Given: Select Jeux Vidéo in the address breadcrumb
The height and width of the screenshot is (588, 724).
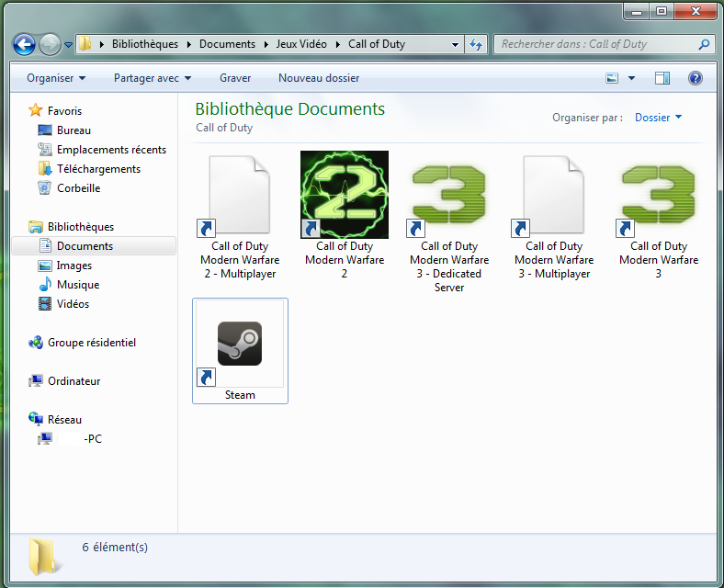Looking at the screenshot, I should [301, 44].
